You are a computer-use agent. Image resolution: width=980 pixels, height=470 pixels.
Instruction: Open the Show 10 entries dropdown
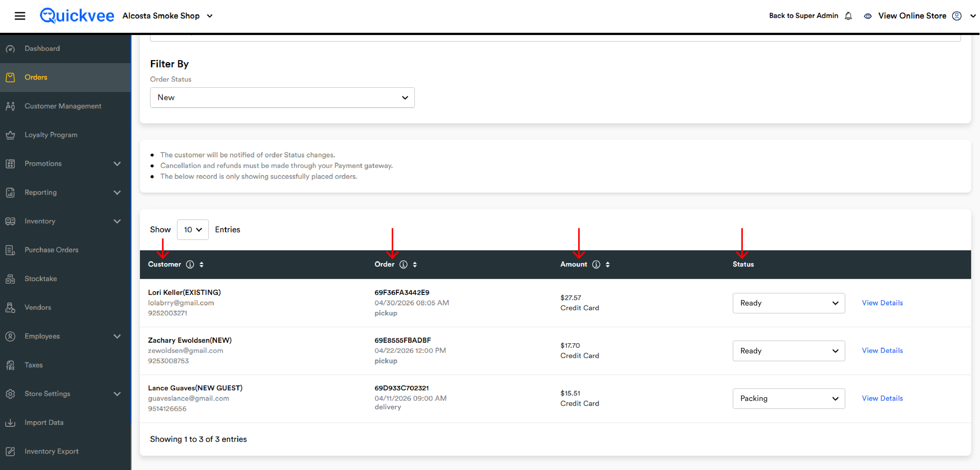[192, 230]
